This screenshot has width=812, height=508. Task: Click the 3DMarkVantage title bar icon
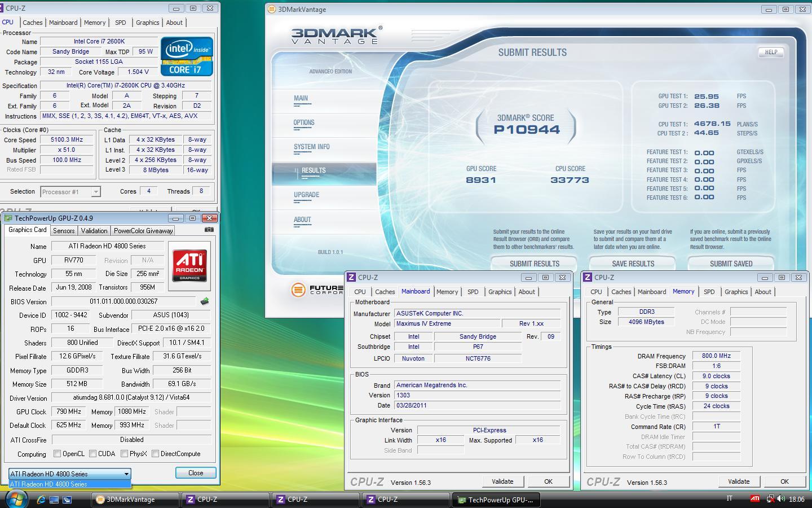(272, 9)
